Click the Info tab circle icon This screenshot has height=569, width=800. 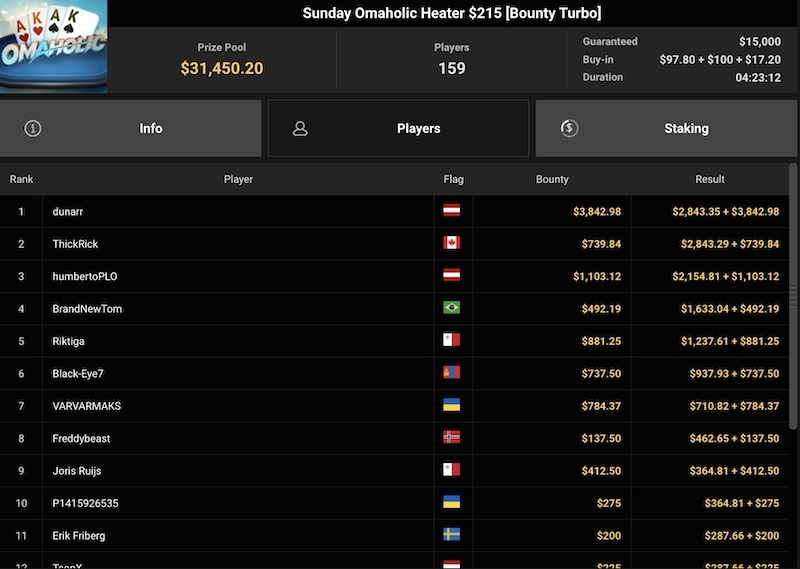33,129
